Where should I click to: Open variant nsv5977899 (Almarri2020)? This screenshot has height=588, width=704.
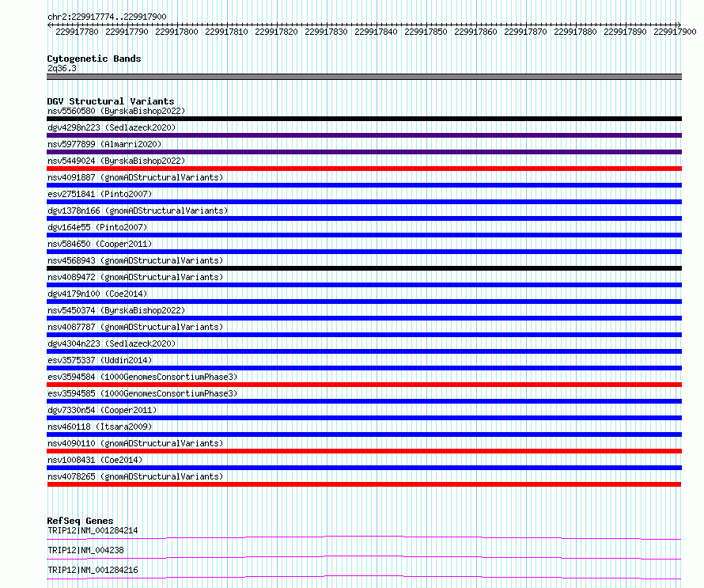click(104, 144)
